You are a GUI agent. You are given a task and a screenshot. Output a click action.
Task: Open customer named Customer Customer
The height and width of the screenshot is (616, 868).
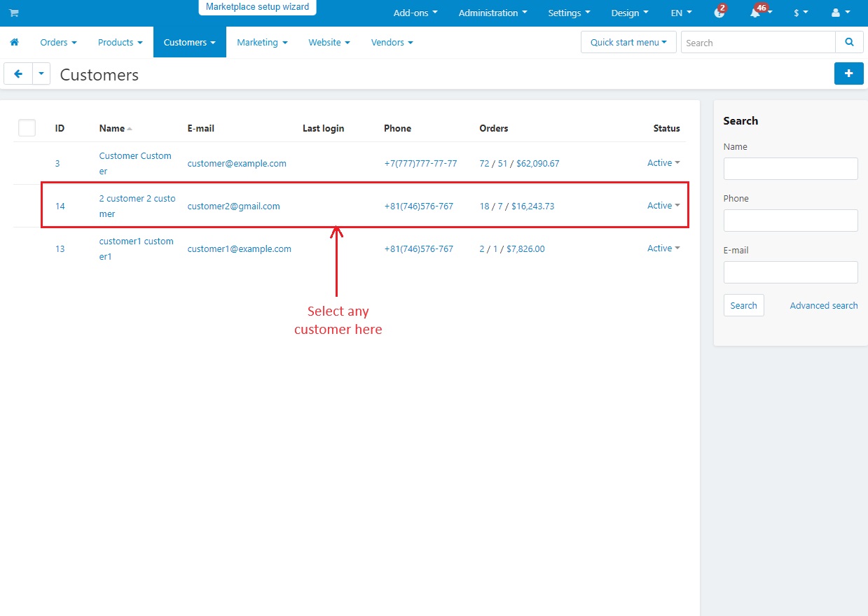135,163
